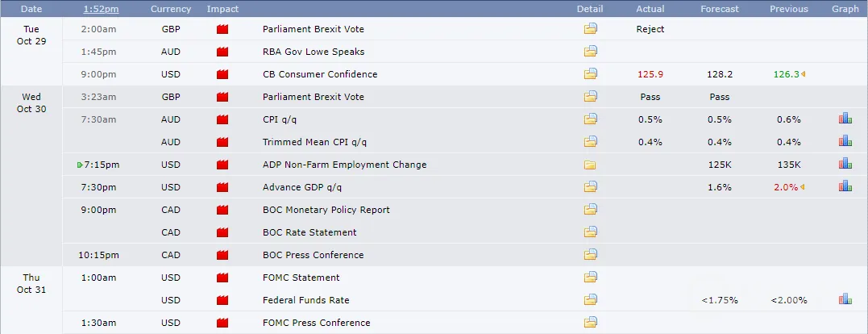Show graph for ADP Non-Farm Employment Change
Screen dimensions: 868x334
[x=845, y=164]
